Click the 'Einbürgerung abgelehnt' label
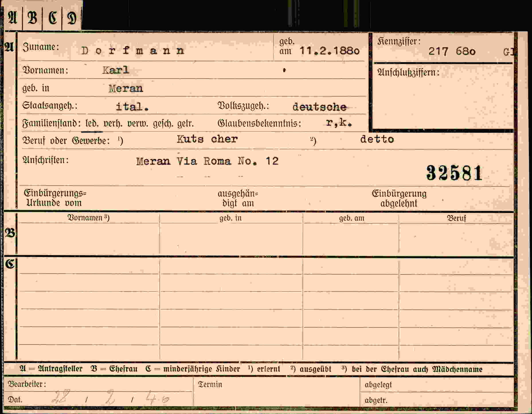This screenshot has height=414, width=532. click(x=399, y=198)
